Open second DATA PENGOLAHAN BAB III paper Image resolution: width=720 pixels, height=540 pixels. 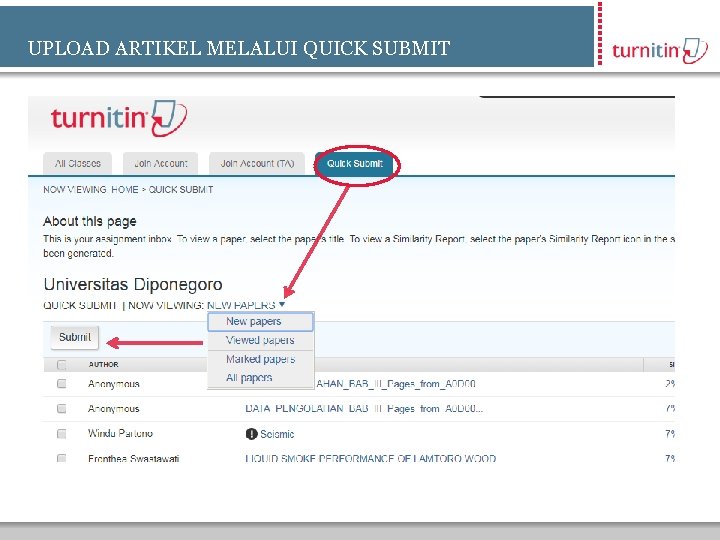364,409
